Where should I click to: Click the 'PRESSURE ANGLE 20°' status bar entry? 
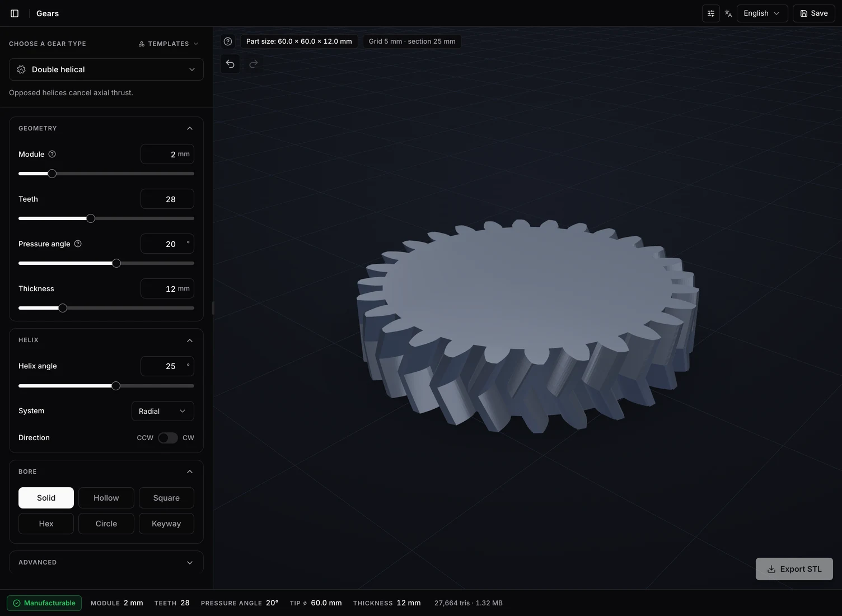[240, 603]
